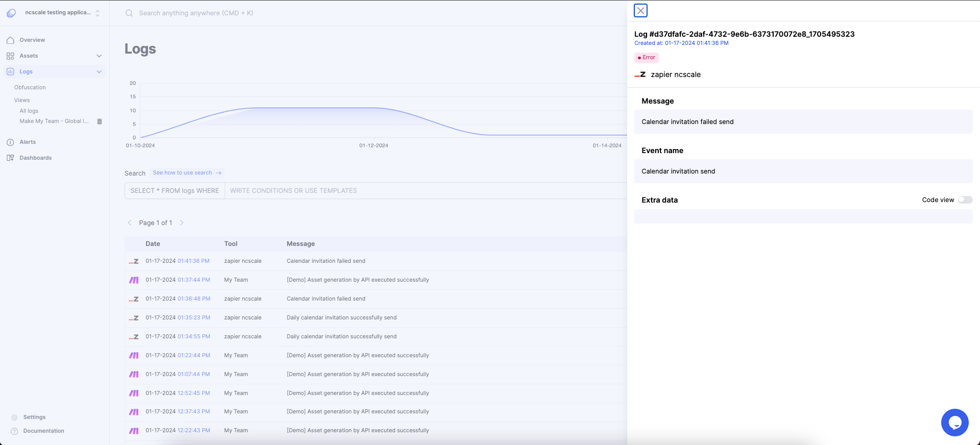The height and width of the screenshot is (445, 980).
Task: Click the Created at timestamp in panel
Action: coord(681,43)
